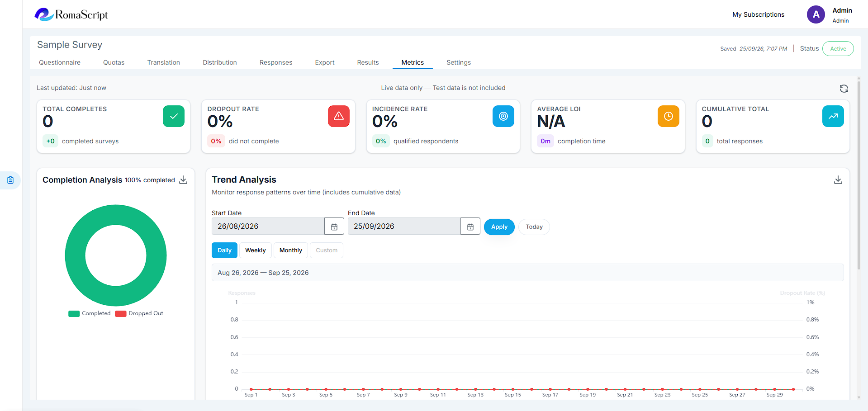This screenshot has width=868, height=411.
Task: Click the clipboard icon in left sidebar
Action: [x=10, y=180]
